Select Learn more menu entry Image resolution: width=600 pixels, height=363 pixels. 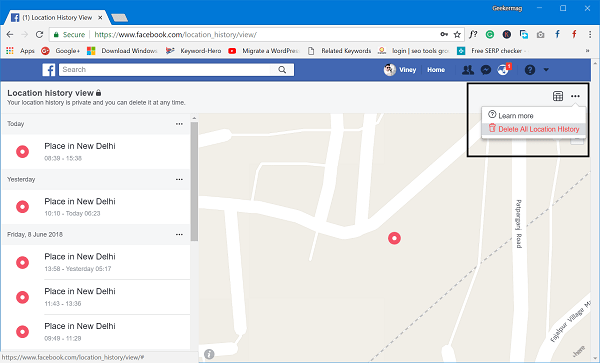point(533,116)
